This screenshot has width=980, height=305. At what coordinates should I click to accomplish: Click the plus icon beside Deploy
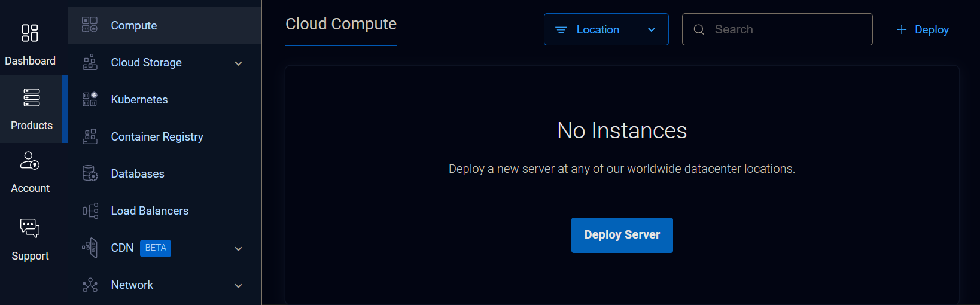(x=902, y=29)
